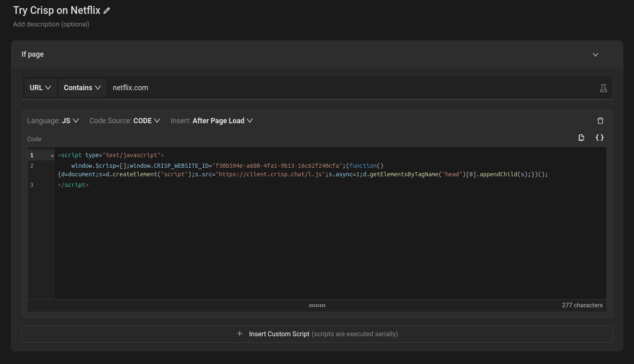
Task: Click line number 2 in the gutter
Action: tap(32, 166)
